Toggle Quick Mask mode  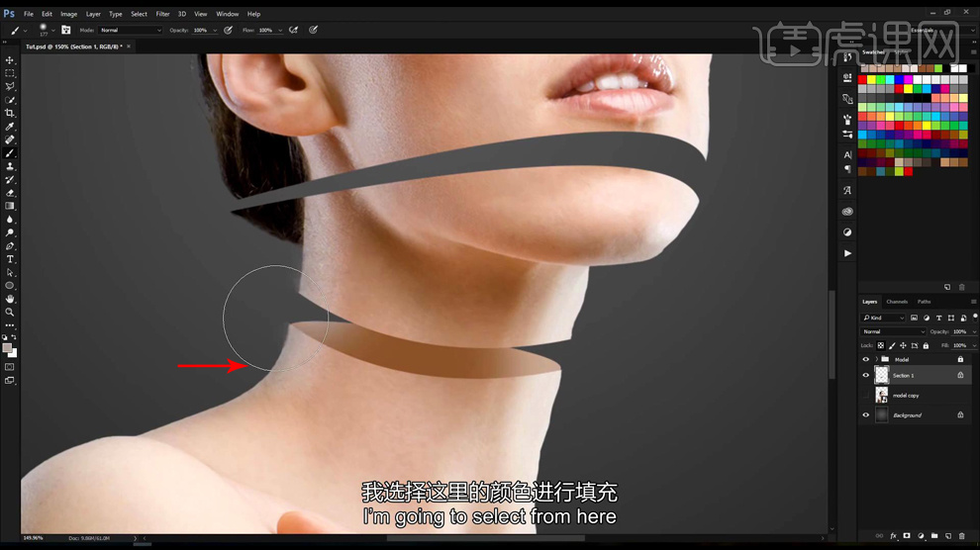pos(9,367)
